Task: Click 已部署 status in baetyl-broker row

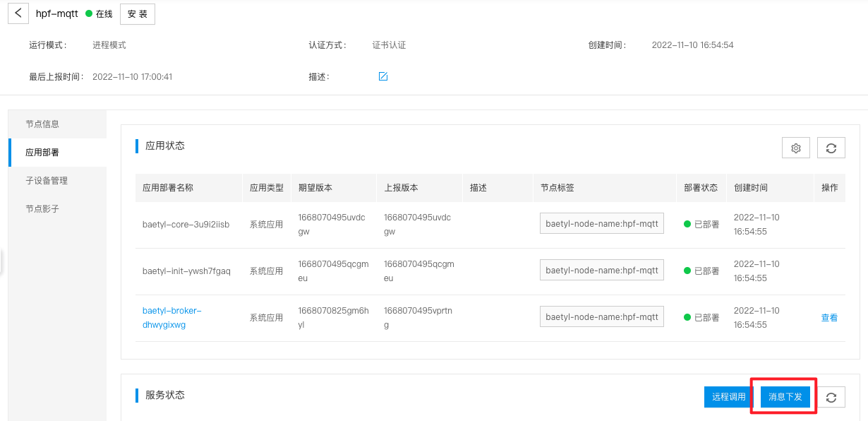Action: [701, 318]
